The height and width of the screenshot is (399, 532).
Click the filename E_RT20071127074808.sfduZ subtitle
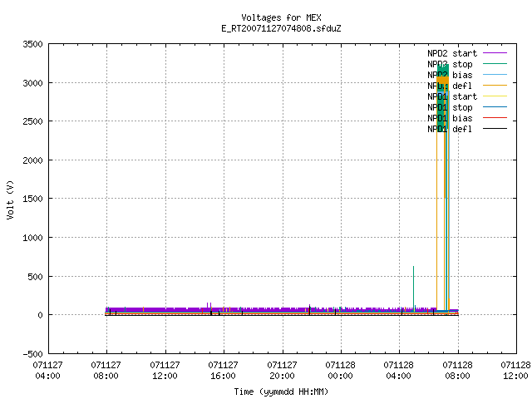click(281, 28)
